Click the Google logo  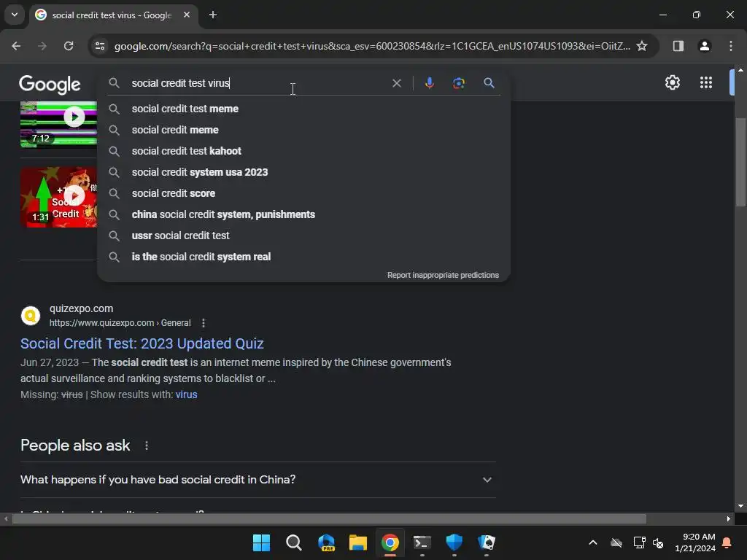50,85
